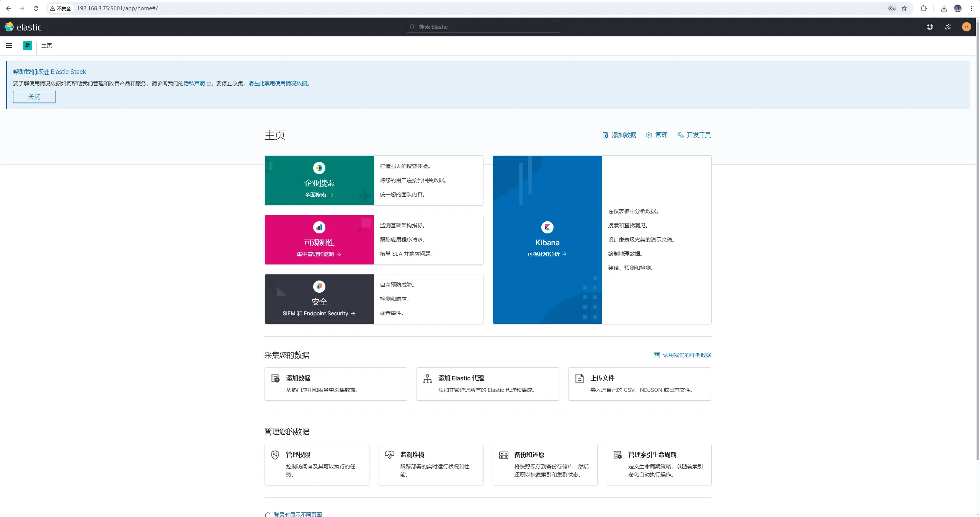Click the Observability logo icon
This screenshot has width=980, height=517.
pos(319,227)
